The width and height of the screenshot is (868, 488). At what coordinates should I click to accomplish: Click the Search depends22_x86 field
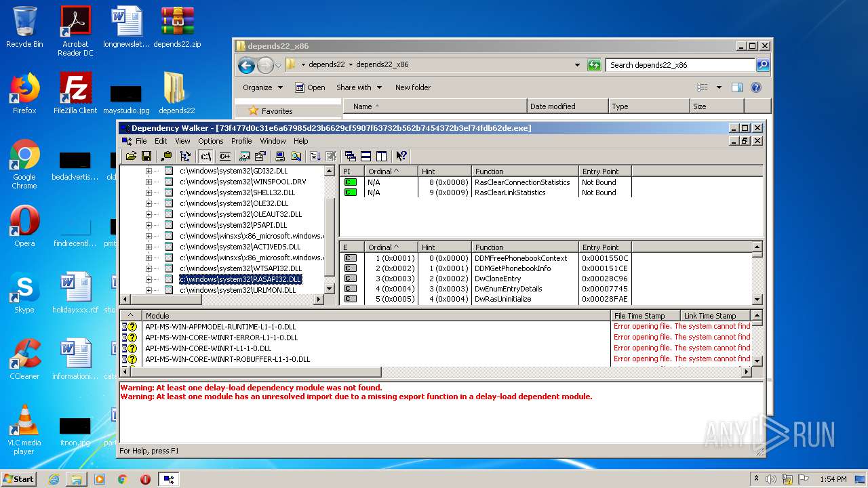click(679, 65)
